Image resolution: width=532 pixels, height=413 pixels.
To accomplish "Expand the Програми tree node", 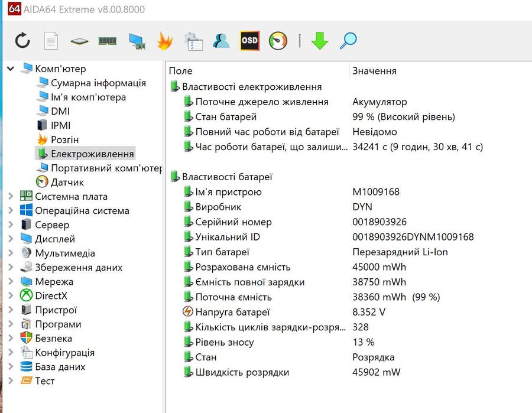I will [11, 324].
